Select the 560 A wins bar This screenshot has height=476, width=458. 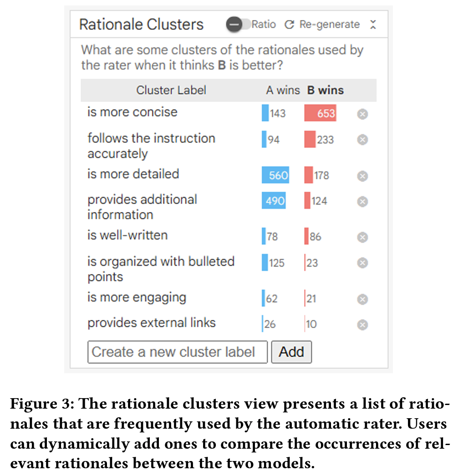click(275, 175)
